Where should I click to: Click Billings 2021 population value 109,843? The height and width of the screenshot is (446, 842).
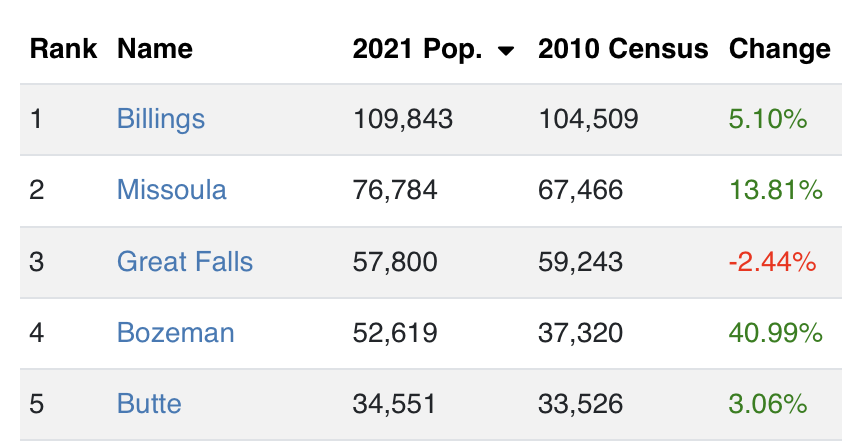pos(403,119)
